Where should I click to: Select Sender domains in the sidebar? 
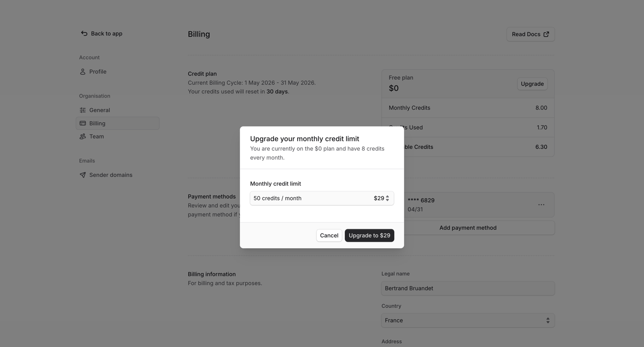click(118, 175)
